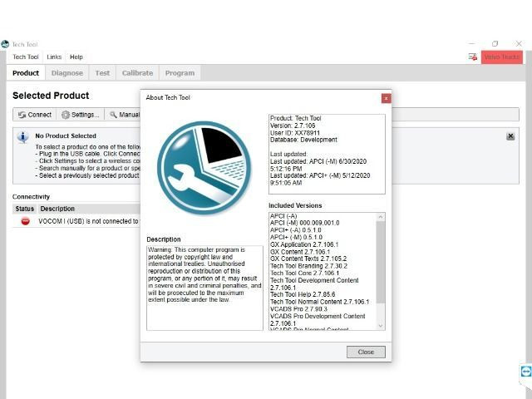Viewport: 532px width, 399px height.
Task: Click inside the Description warning text box
Action: pyautogui.click(x=204, y=288)
